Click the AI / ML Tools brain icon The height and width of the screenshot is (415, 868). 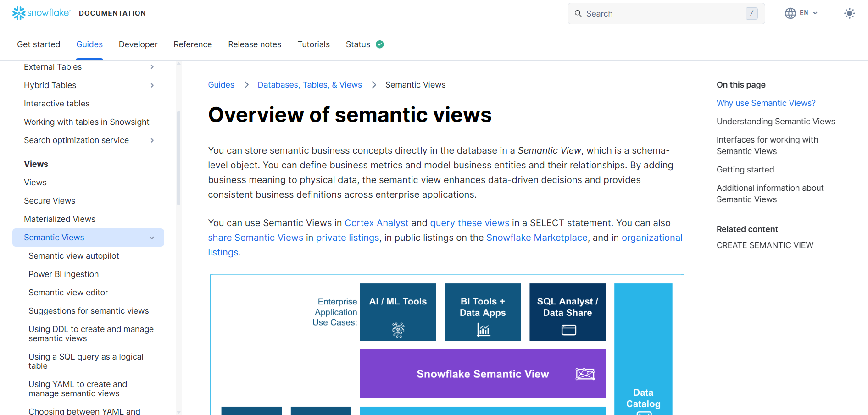(x=398, y=330)
